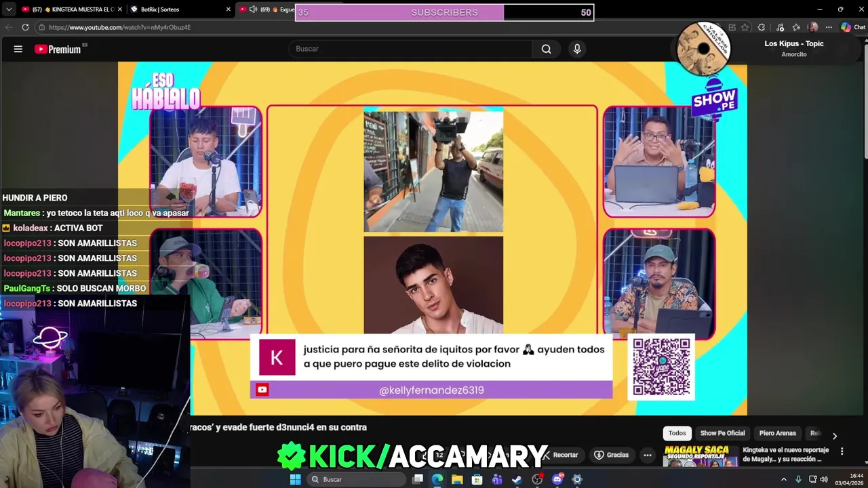Go back with the browser back arrow
This screenshot has width=868, height=488.
point(9,27)
